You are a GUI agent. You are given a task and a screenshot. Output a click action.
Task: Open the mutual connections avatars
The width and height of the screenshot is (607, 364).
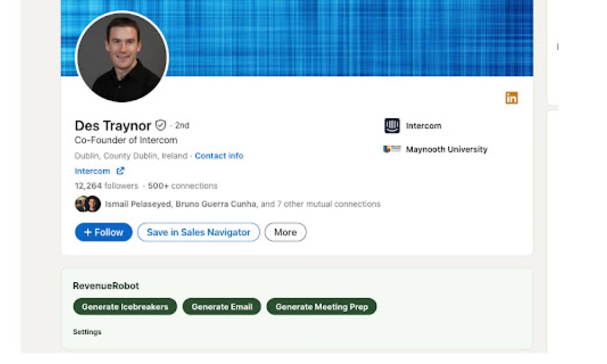(x=88, y=204)
